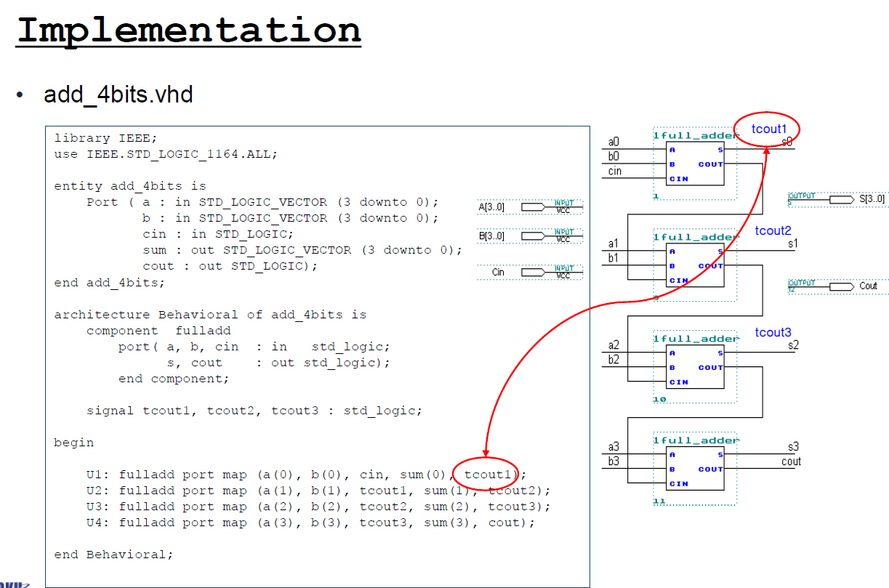Click the "use IEEE.STD_LOGIC_1164.ALL;" line
This screenshot has width=889, height=588.
(166, 154)
